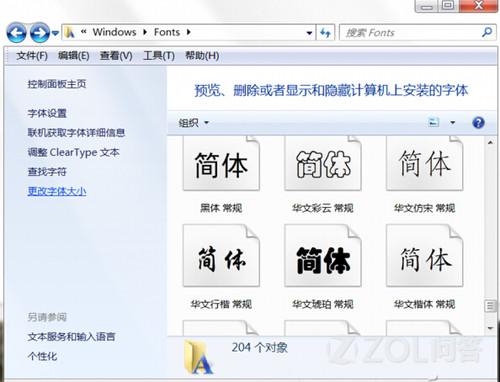Close the Fonts window
This screenshot has width=500, height=382.
tap(478, 6)
